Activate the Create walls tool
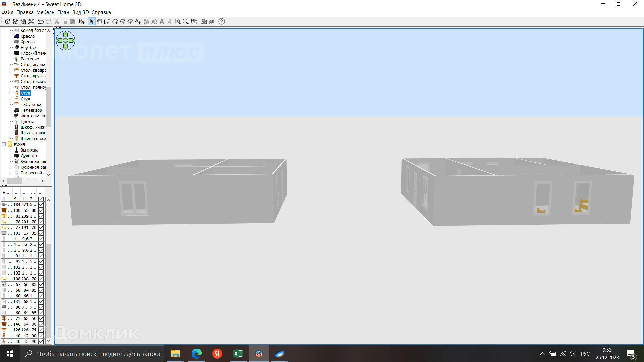 click(x=107, y=22)
